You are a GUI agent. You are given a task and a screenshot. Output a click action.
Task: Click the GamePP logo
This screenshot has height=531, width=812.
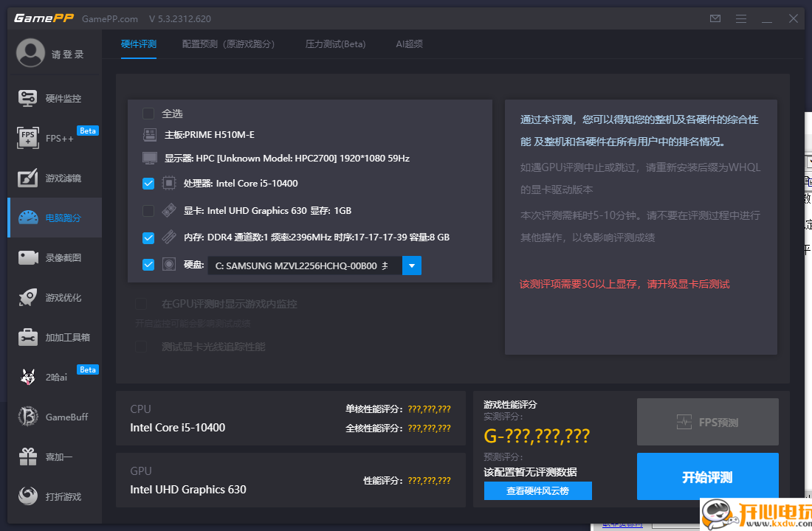(x=44, y=18)
